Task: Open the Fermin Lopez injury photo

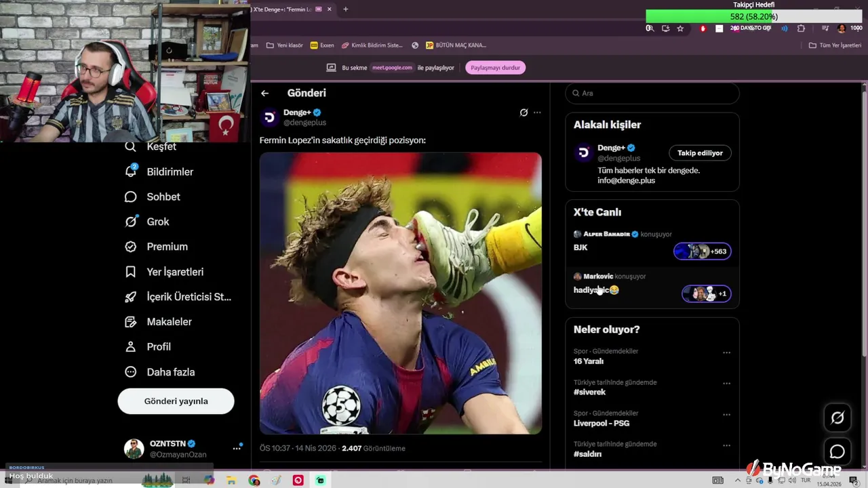Action: [401, 293]
